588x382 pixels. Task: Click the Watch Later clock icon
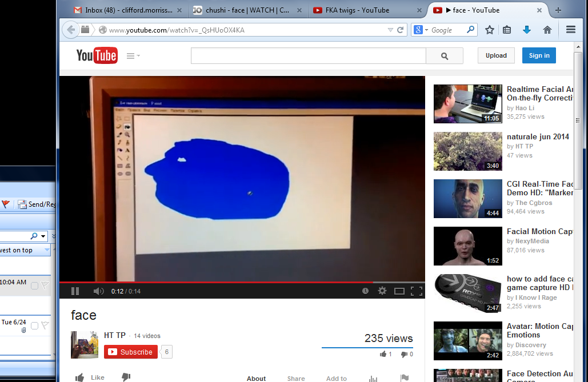tap(365, 291)
